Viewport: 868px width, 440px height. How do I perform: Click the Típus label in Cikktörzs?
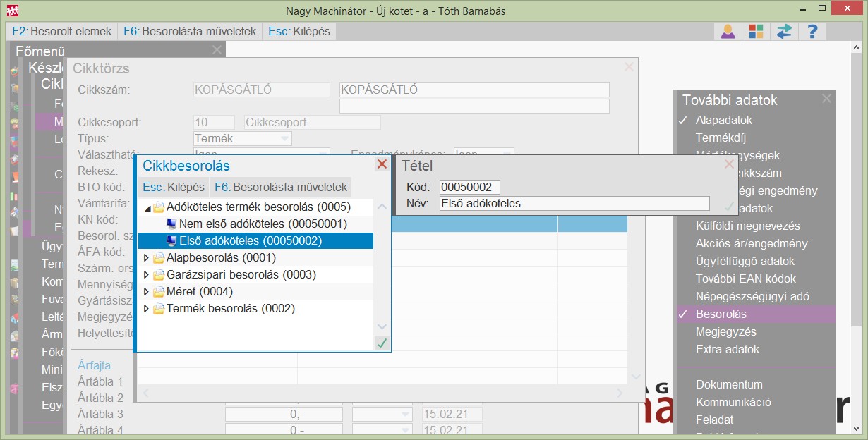(x=94, y=139)
